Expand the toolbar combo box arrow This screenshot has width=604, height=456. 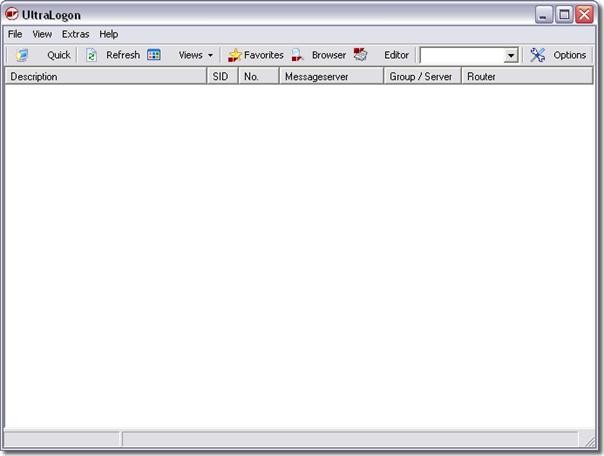510,55
